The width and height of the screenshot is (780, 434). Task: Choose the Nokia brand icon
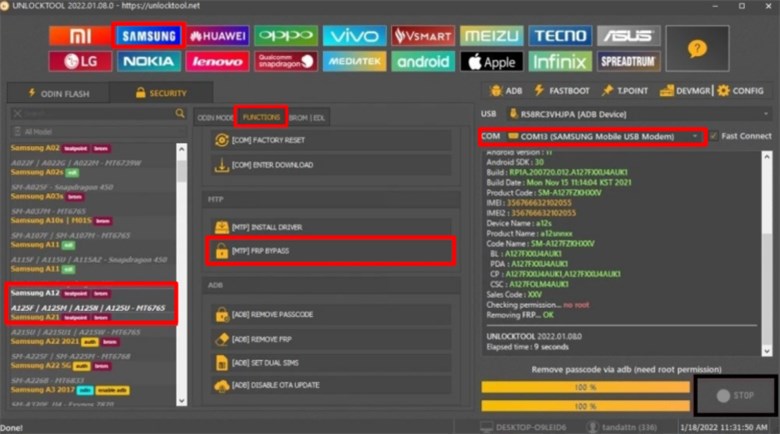149,62
